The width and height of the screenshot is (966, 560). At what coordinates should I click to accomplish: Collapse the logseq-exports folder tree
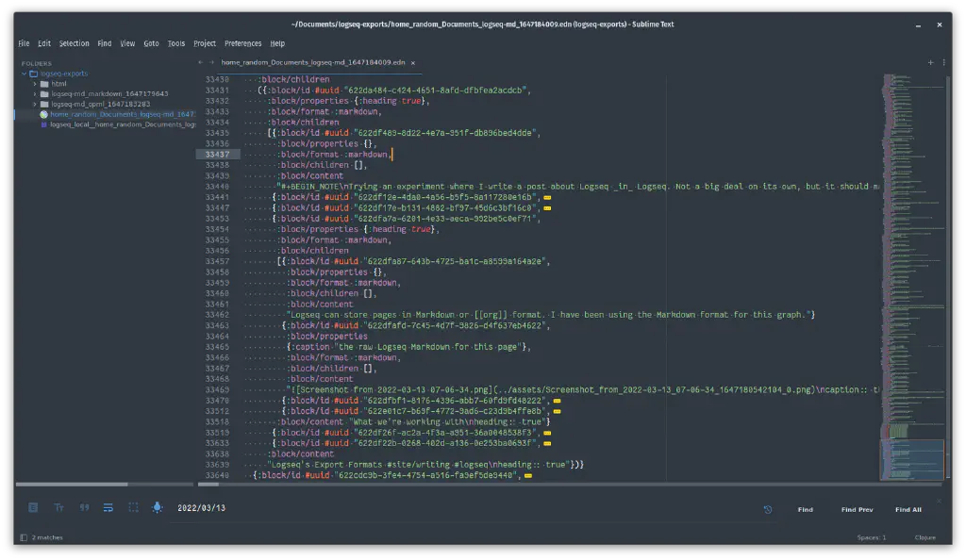pyautogui.click(x=24, y=73)
